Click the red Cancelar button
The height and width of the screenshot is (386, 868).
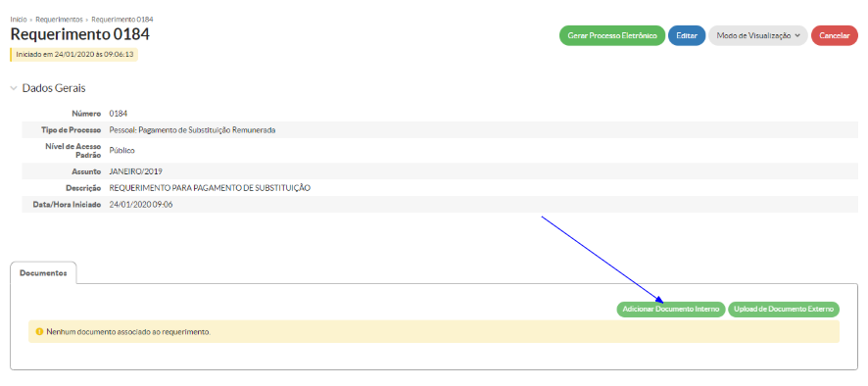pos(835,35)
